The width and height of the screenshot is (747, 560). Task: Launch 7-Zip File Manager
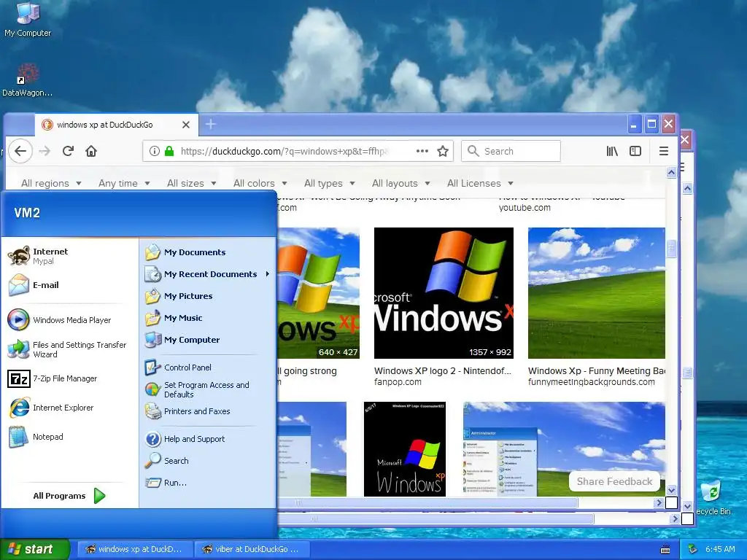(69, 378)
